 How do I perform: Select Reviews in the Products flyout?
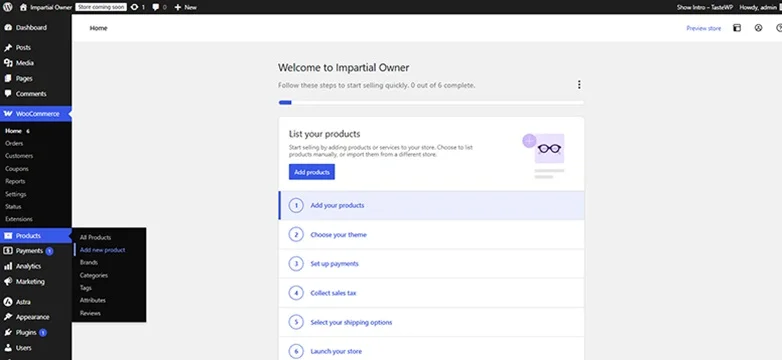[x=90, y=313]
